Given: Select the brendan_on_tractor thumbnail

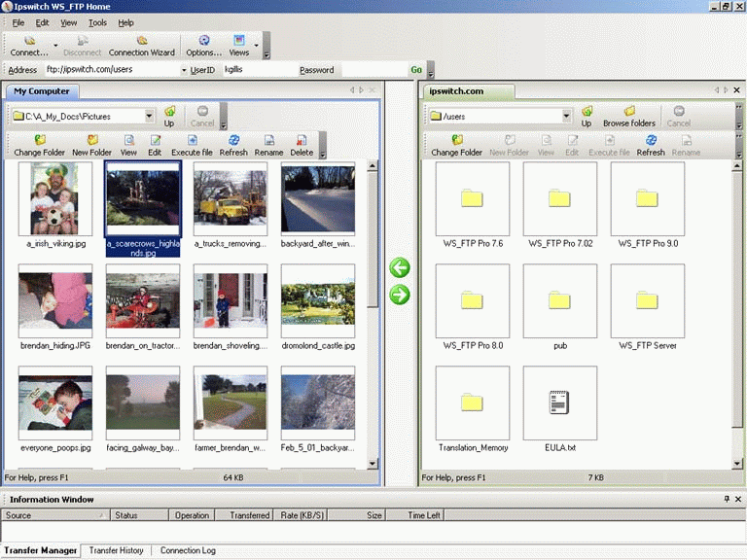Looking at the screenshot, I should (x=143, y=300).
